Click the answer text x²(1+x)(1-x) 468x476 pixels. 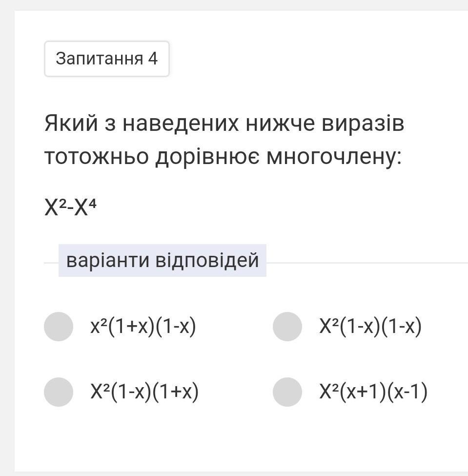point(143,327)
